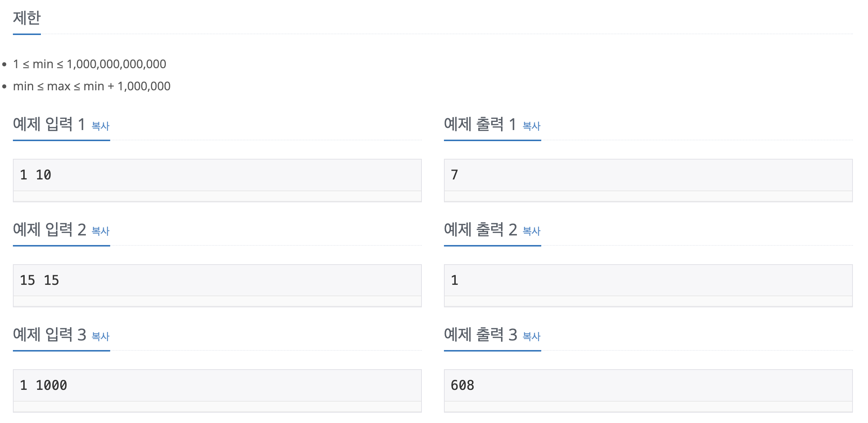Select the sample input box containing 15 15

tap(217, 286)
